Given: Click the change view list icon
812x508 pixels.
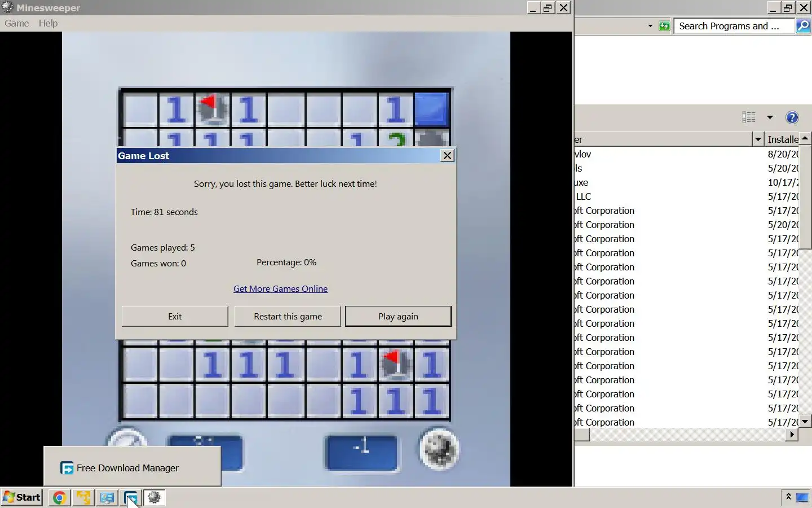Looking at the screenshot, I should click(749, 117).
